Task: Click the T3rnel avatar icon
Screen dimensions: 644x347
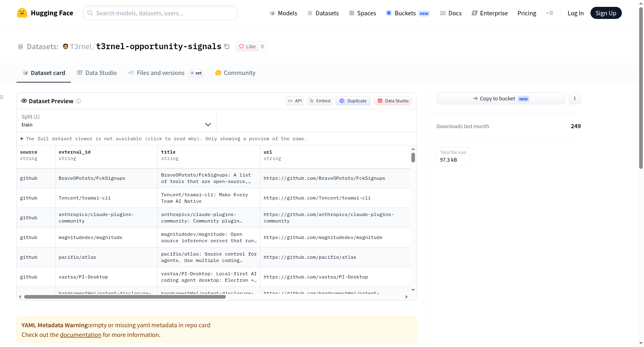Action: point(66,46)
